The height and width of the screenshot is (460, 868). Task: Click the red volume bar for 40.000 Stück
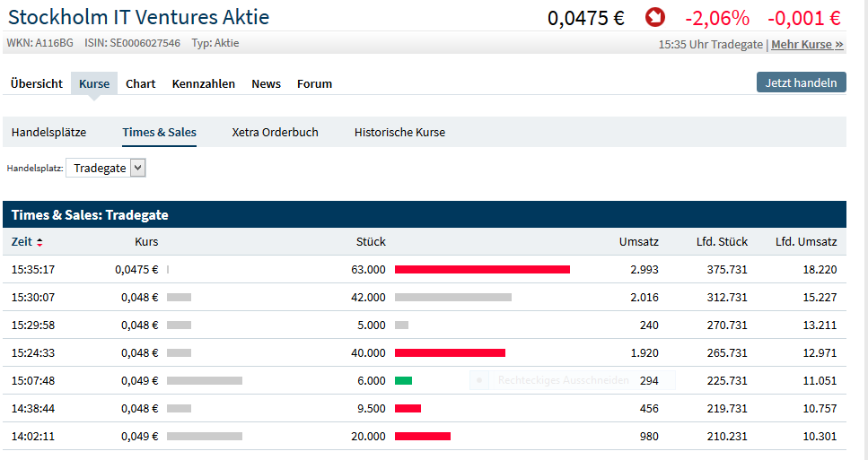pos(450,352)
